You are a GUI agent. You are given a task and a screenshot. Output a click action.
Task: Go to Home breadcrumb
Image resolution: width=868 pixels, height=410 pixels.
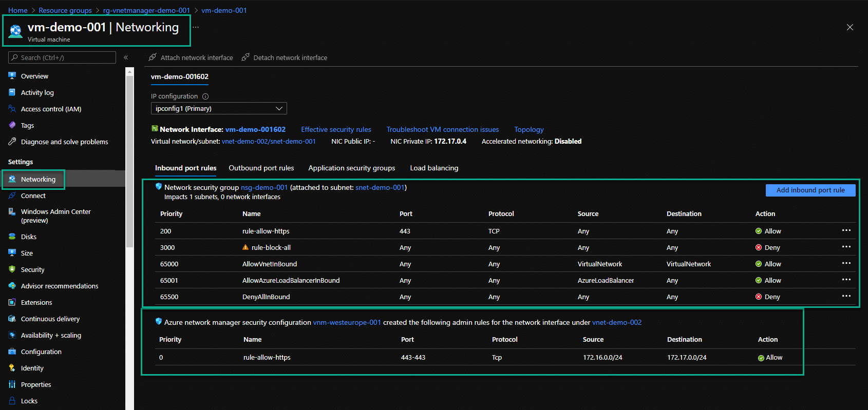pos(18,10)
